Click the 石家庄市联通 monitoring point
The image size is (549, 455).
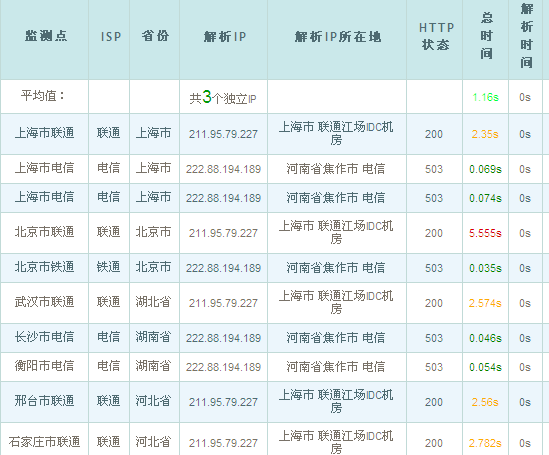(44, 442)
